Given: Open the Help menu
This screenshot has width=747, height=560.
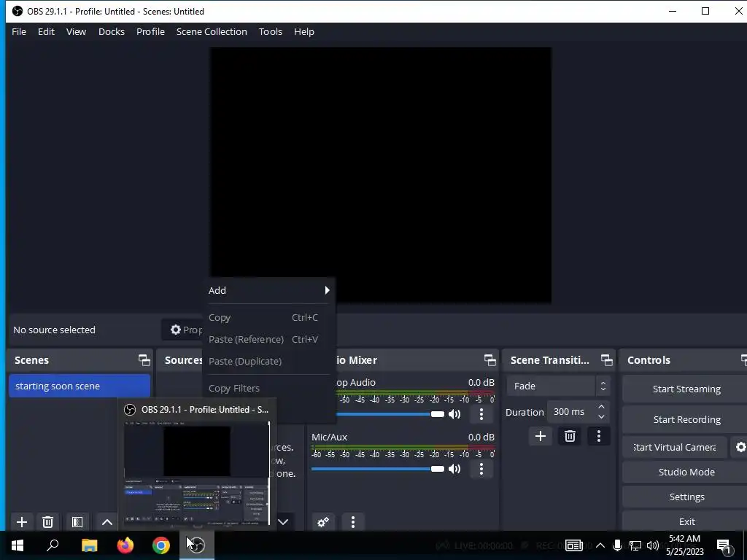Looking at the screenshot, I should pyautogui.click(x=304, y=31).
